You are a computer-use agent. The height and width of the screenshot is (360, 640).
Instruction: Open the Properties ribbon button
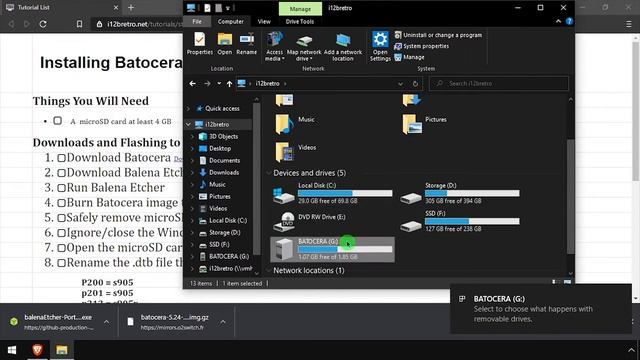tap(200, 44)
